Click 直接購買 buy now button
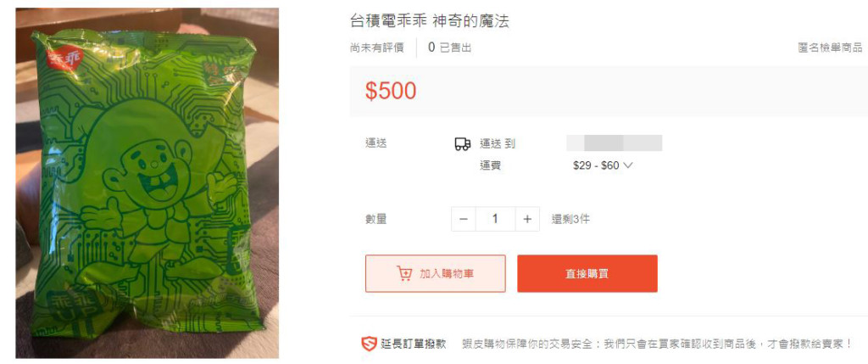The width and height of the screenshot is (868, 364). point(587,274)
